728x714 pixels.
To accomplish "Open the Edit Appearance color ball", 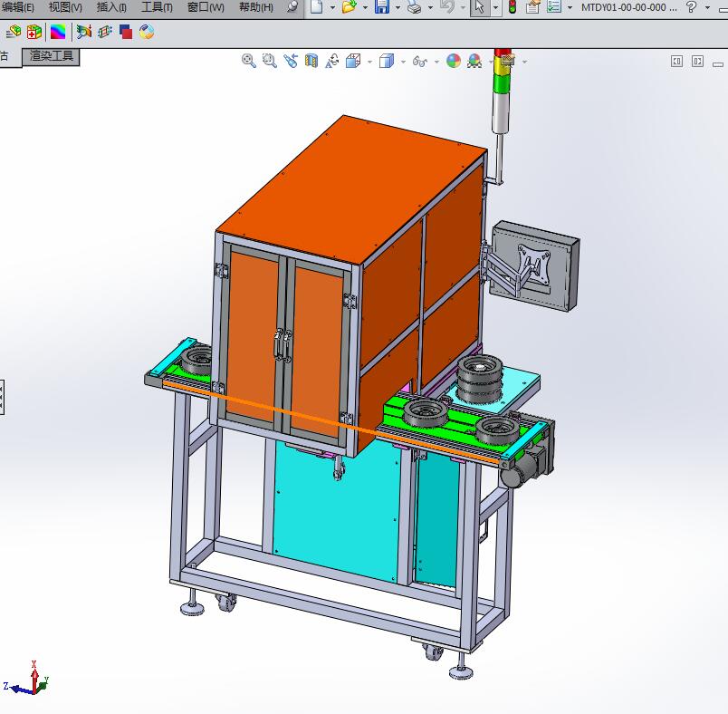I will 454,61.
